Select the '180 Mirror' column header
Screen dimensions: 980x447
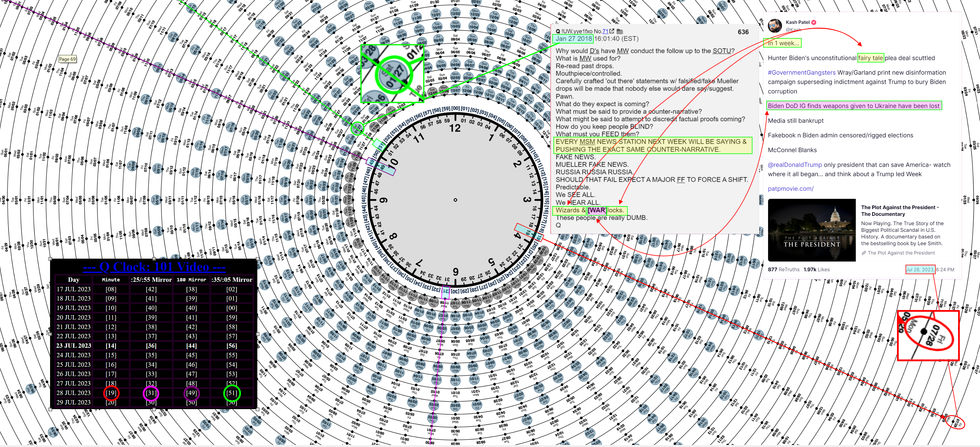(191, 280)
